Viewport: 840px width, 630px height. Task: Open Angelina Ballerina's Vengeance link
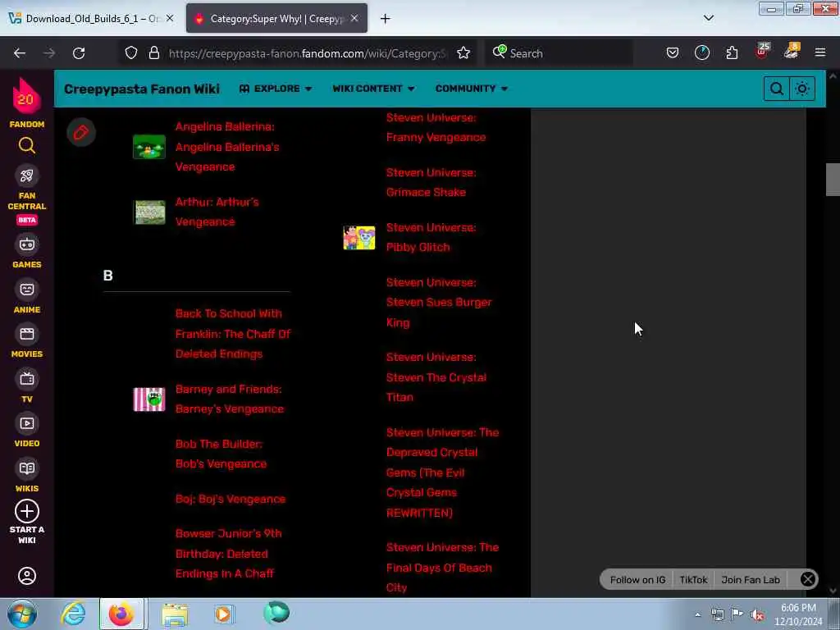227,147
